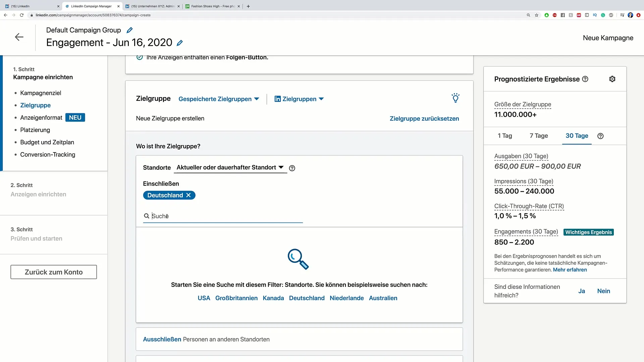644x362 pixels.
Task: Choose Deutschland from location suggestions
Action: coord(307,298)
